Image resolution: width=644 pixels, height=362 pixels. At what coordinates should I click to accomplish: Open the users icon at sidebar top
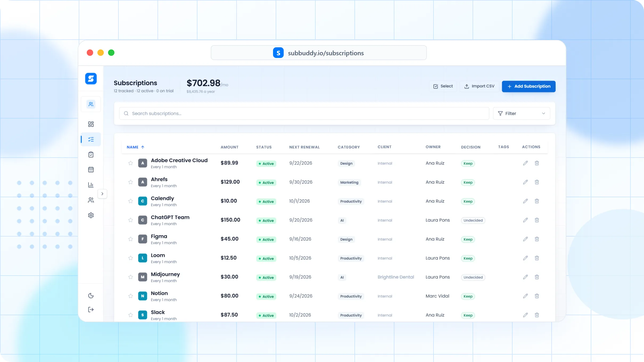click(91, 104)
